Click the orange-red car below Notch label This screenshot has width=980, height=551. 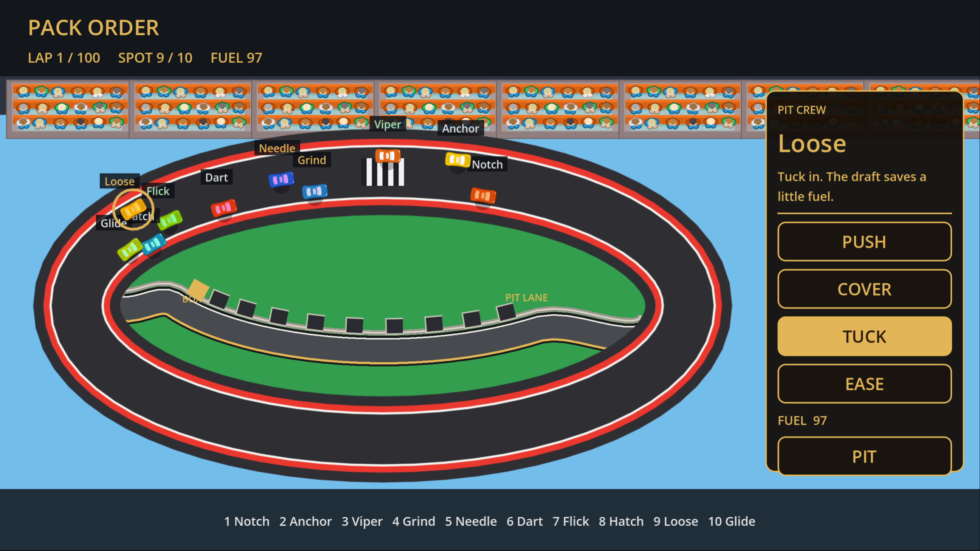[x=483, y=195]
